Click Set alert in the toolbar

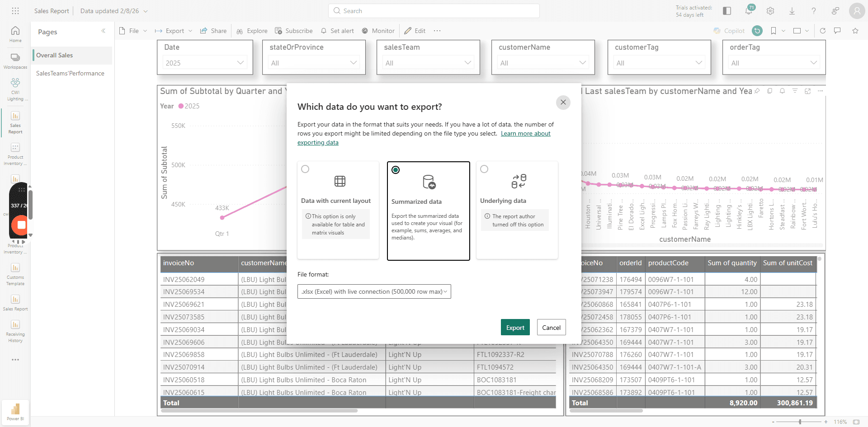click(337, 31)
